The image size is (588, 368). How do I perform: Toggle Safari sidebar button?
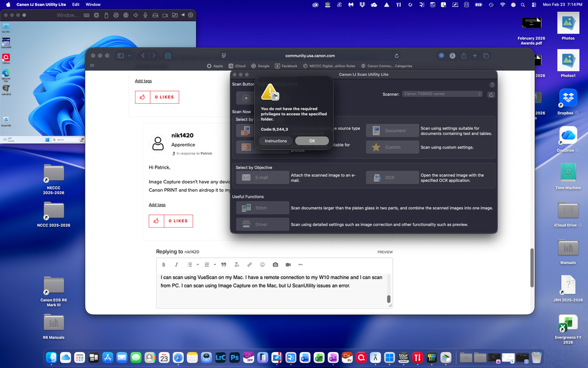[x=120, y=55]
